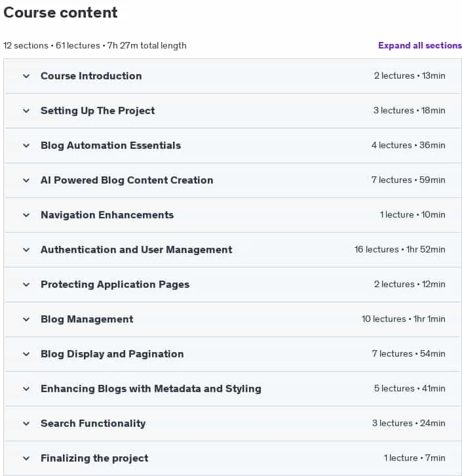Image resolution: width=462 pixels, height=476 pixels.
Task: Click chevron beside Blog Display and Pagination
Action: 26,354
